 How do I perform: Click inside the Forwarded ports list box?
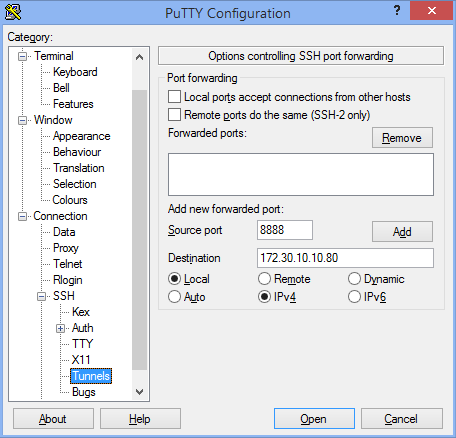[x=301, y=174]
